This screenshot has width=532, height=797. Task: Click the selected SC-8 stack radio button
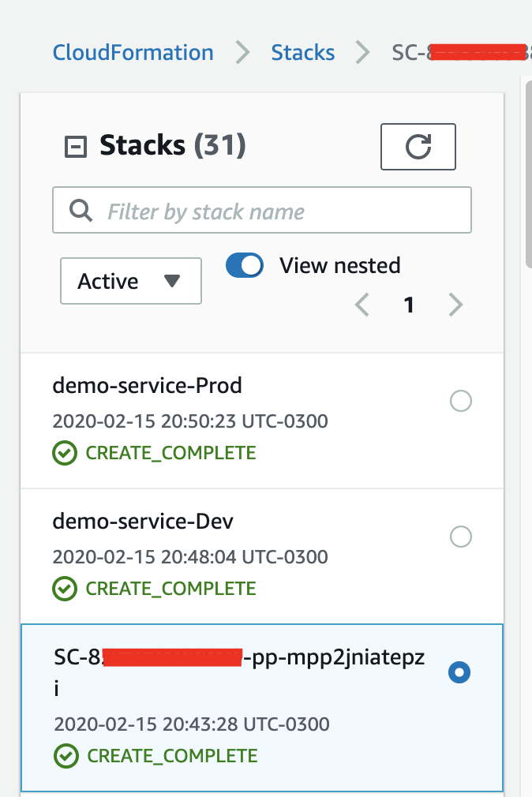click(x=459, y=672)
